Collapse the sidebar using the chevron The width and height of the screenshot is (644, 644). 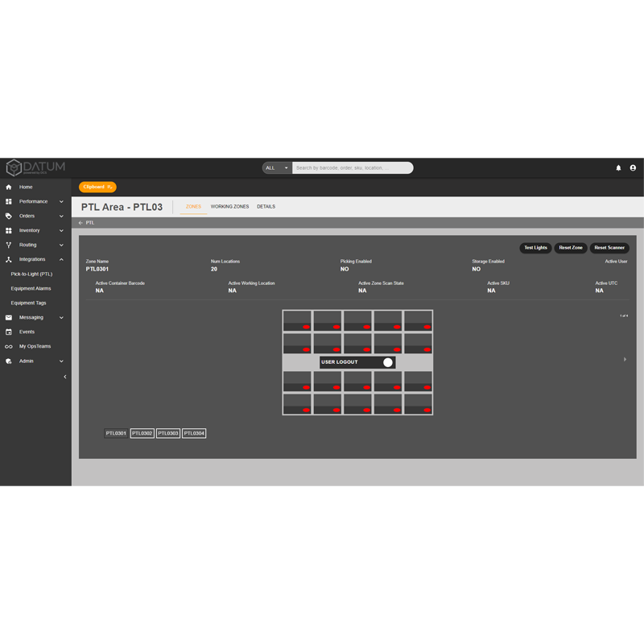(x=65, y=376)
